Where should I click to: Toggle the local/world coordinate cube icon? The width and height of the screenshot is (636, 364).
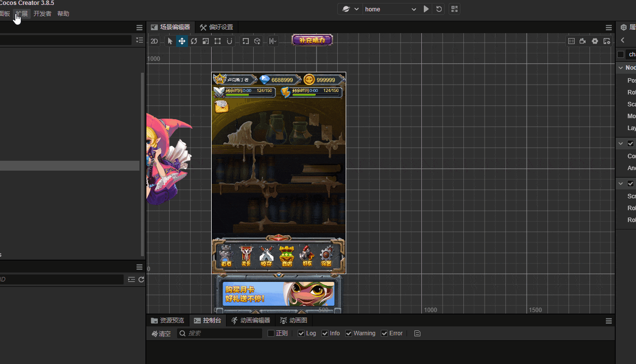(257, 42)
